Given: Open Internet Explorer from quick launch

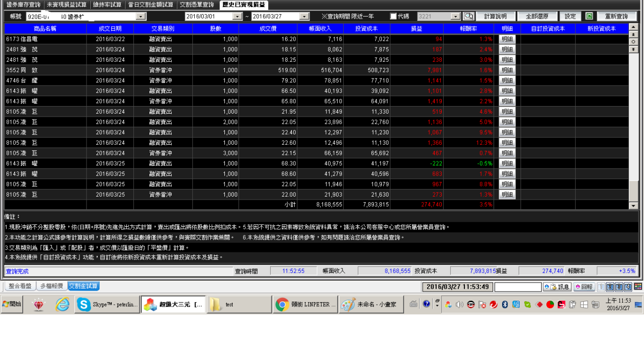Looking at the screenshot, I should tap(62, 305).
